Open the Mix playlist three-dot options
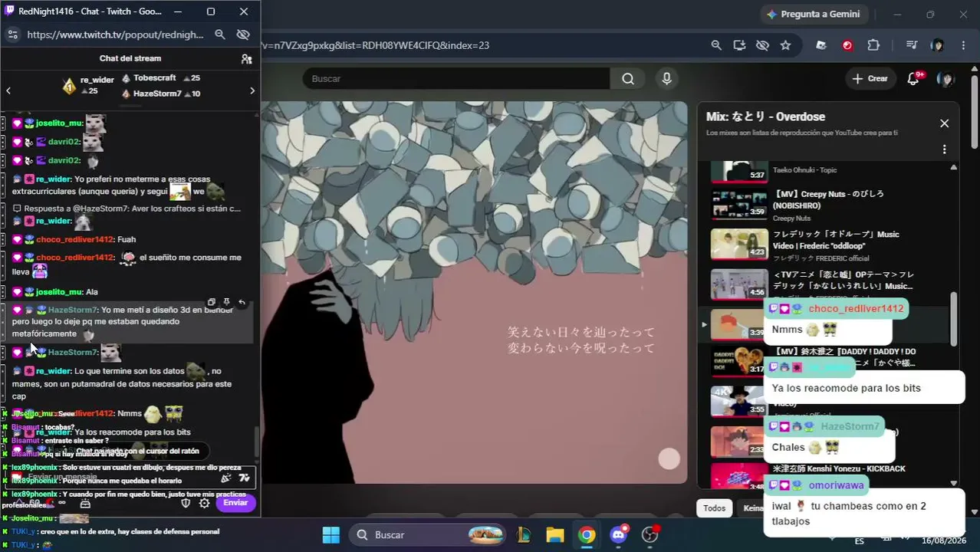Viewport: 980px width, 552px height. point(944,149)
